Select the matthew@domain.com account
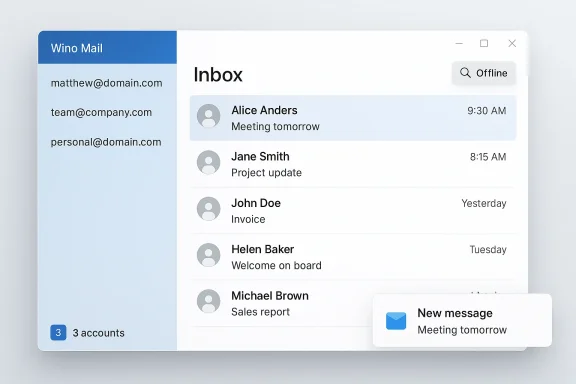 coord(107,83)
